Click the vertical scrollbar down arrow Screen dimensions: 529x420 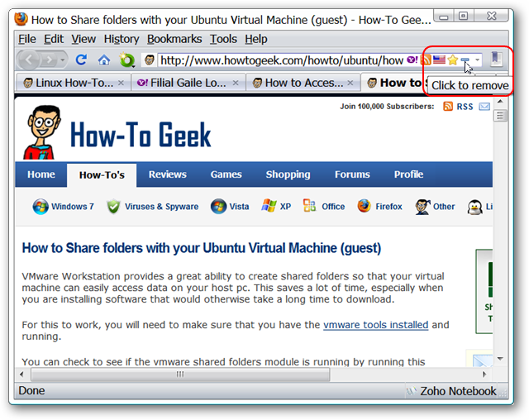click(x=500, y=359)
